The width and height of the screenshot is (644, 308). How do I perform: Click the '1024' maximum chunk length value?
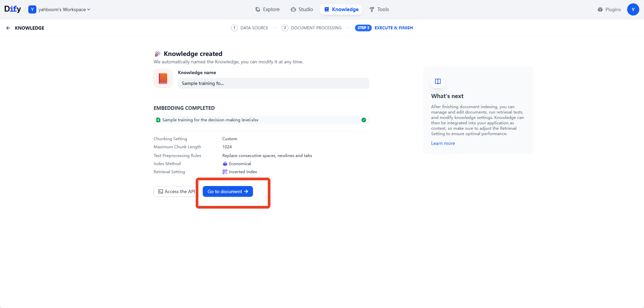coord(227,147)
